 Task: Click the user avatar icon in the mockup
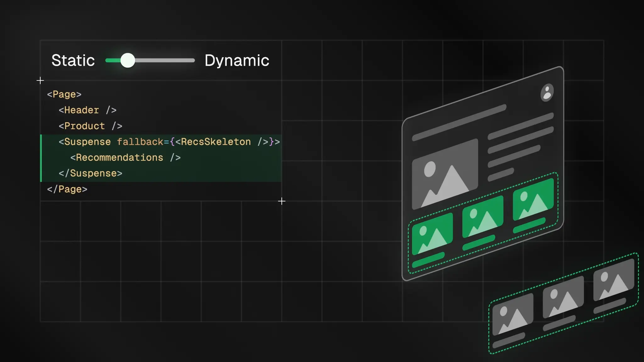547,93
